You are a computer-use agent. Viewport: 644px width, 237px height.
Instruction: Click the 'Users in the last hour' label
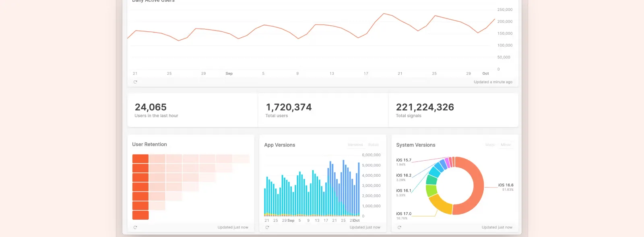pyautogui.click(x=156, y=116)
